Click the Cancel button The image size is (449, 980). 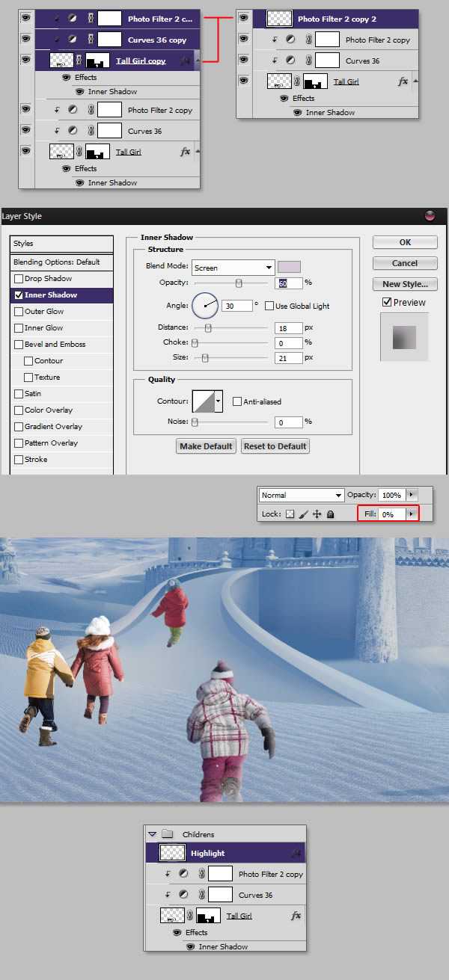pyautogui.click(x=405, y=263)
